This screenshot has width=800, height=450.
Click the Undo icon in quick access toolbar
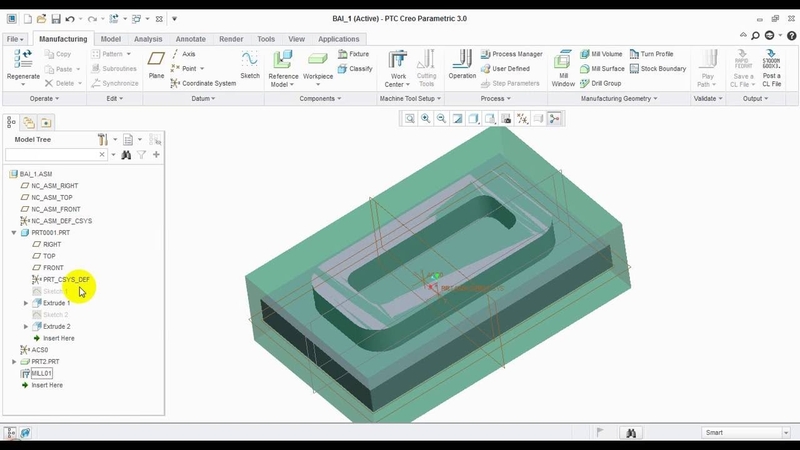tap(70, 19)
